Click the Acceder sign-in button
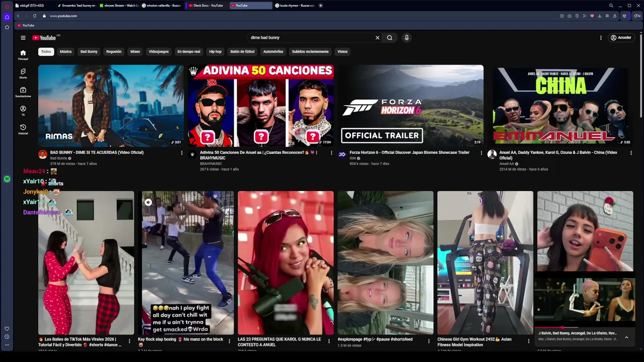The width and height of the screenshot is (644, 362). point(621,38)
